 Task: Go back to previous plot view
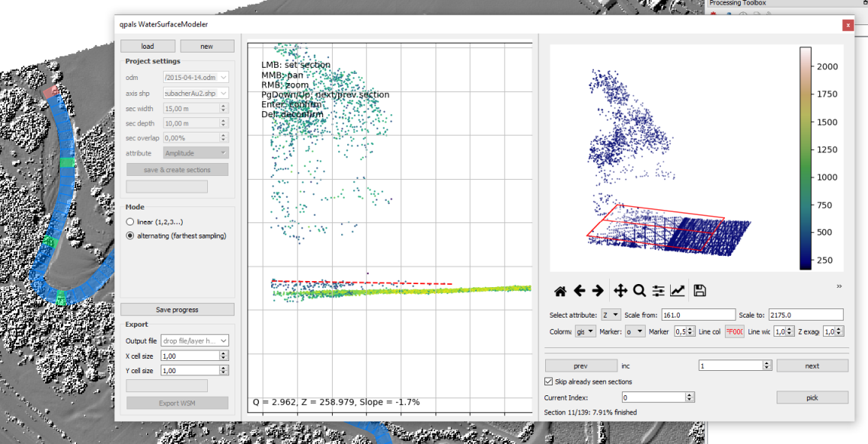coord(579,291)
